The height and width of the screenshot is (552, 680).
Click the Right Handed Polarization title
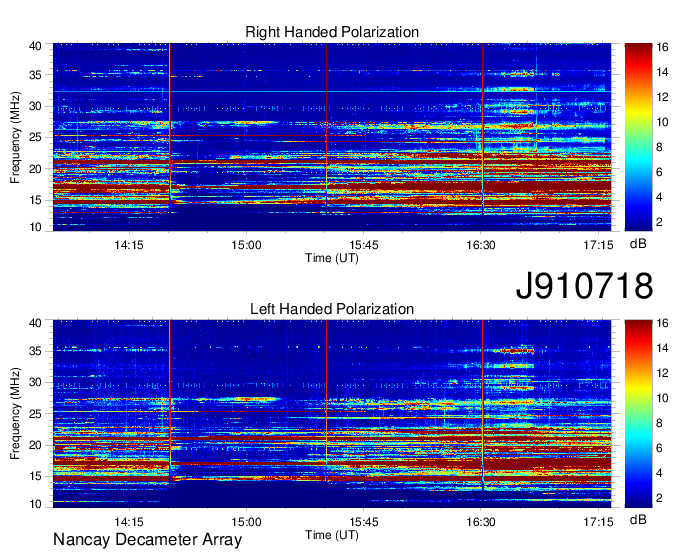332,32
